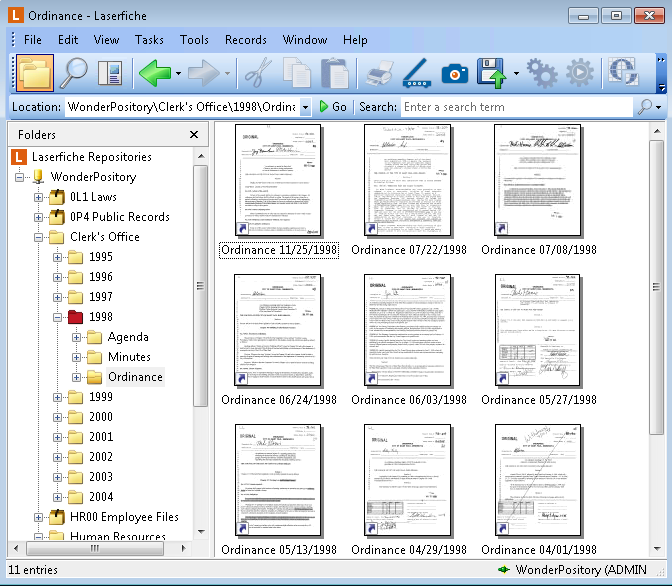Open the Tools menu

[194, 40]
